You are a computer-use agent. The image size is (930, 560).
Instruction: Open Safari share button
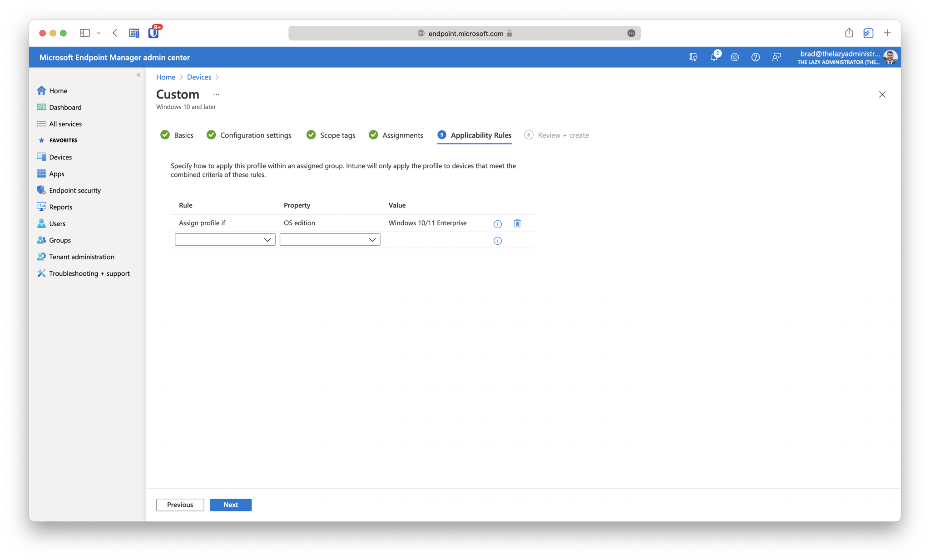click(849, 33)
